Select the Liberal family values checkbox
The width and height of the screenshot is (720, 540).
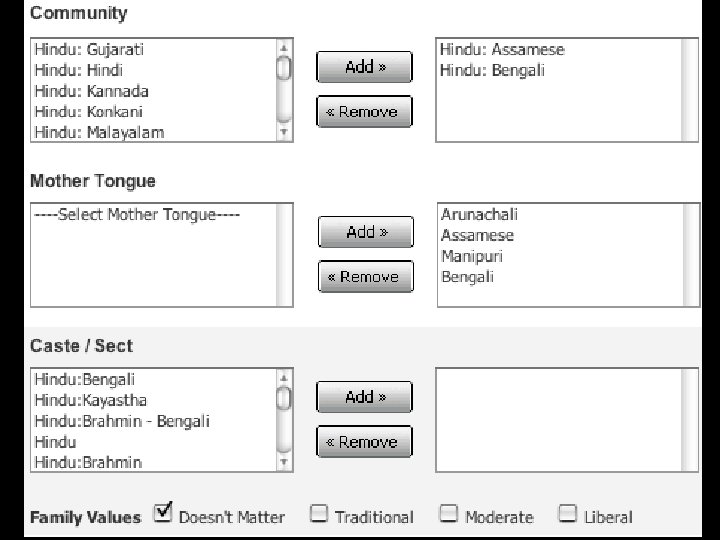coord(568,514)
